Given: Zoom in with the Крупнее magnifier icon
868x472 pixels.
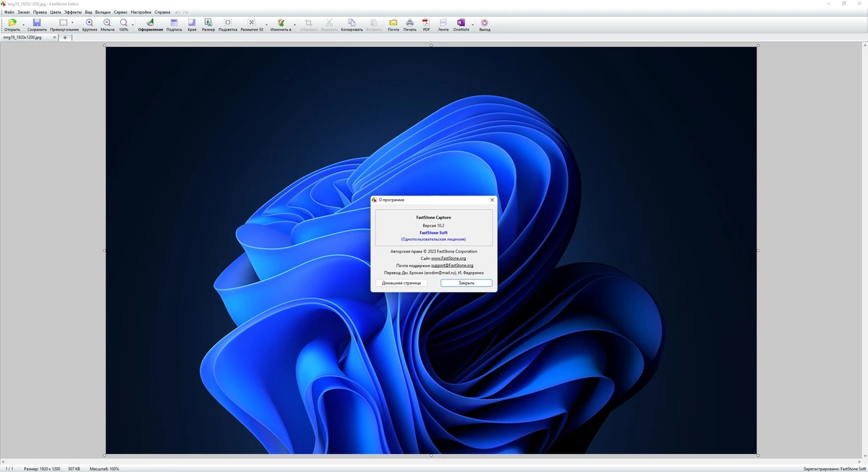Looking at the screenshot, I should point(90,25).
